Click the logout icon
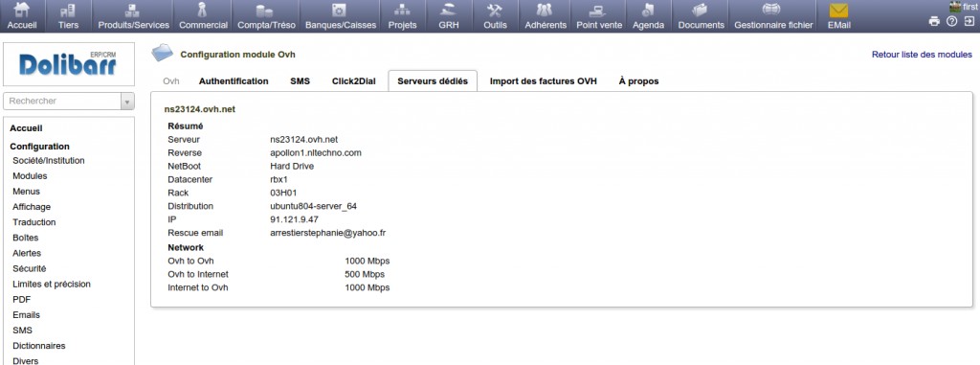 click(969, 21)
